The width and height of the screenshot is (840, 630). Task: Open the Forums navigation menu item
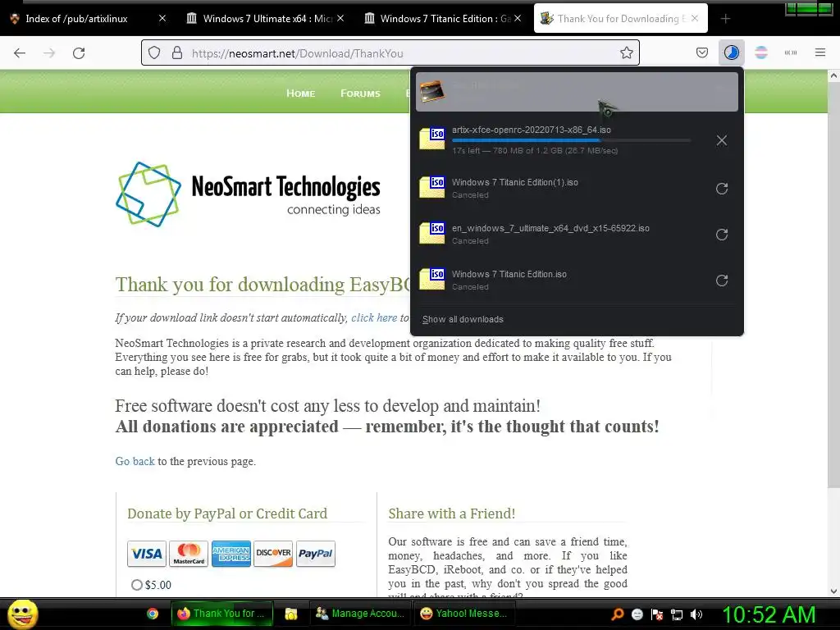(361, 94)
